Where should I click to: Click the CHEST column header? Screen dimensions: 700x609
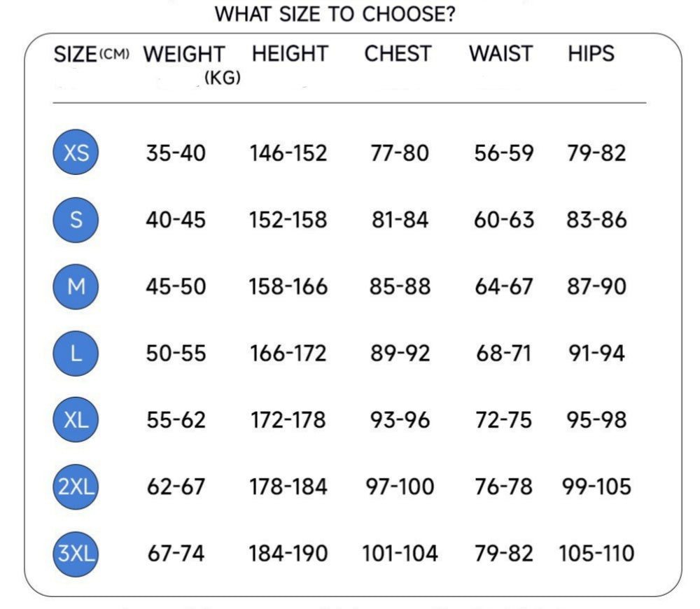pyautogui.click(x=398, y=54)
